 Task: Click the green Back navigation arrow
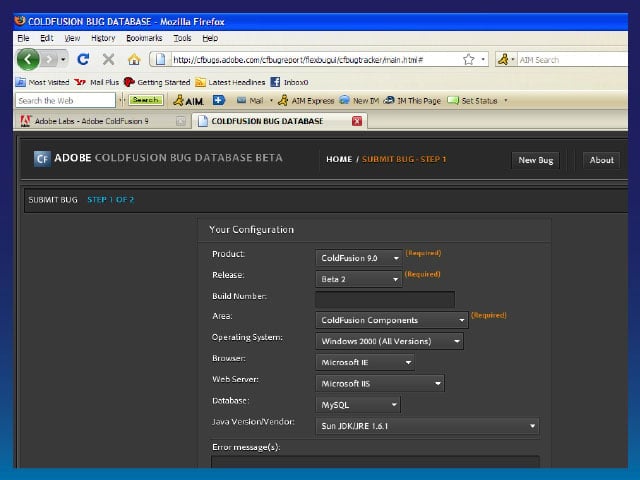[28, 59]
